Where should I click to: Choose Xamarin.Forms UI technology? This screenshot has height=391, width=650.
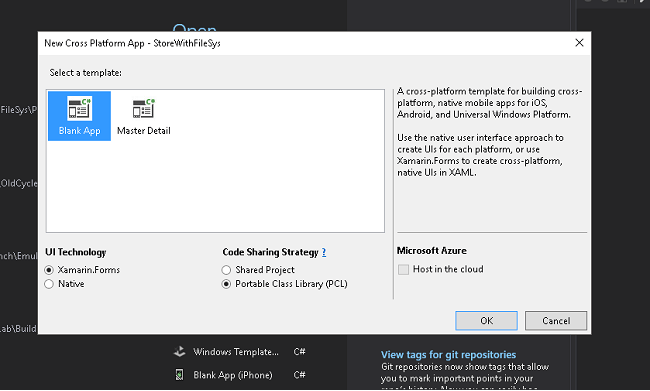(x=49, y=270)
